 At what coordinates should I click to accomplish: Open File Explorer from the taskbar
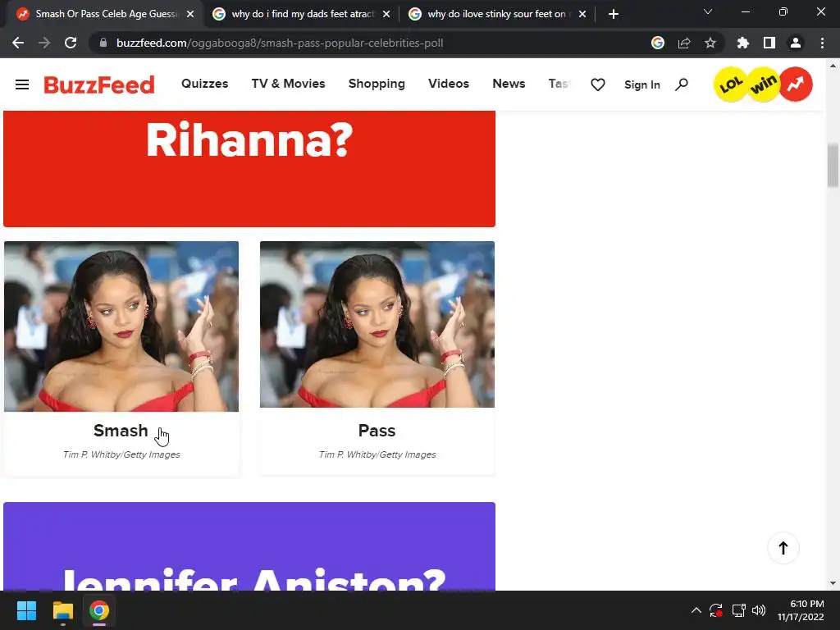pyautogui.click(x=62, y=610)
